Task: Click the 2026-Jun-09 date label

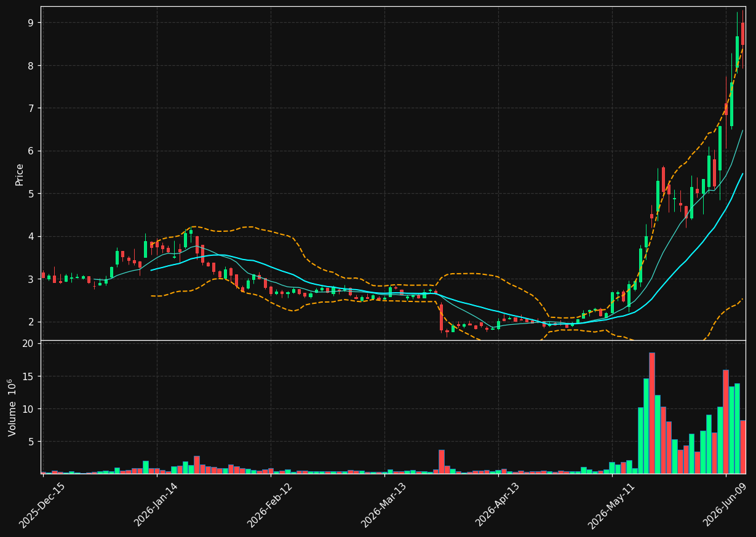Action: click(x=725, y=505)
